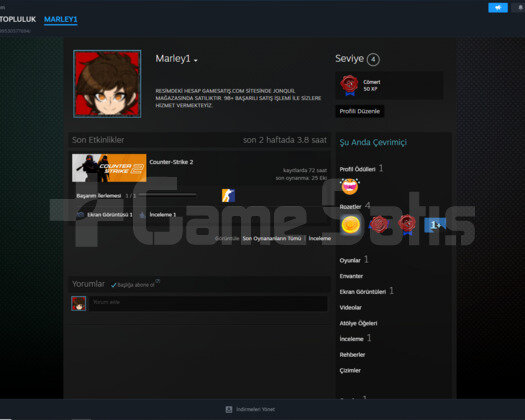
Task: Click the comment help question icon
Action: pyautogui.click(x=158, y=281)
